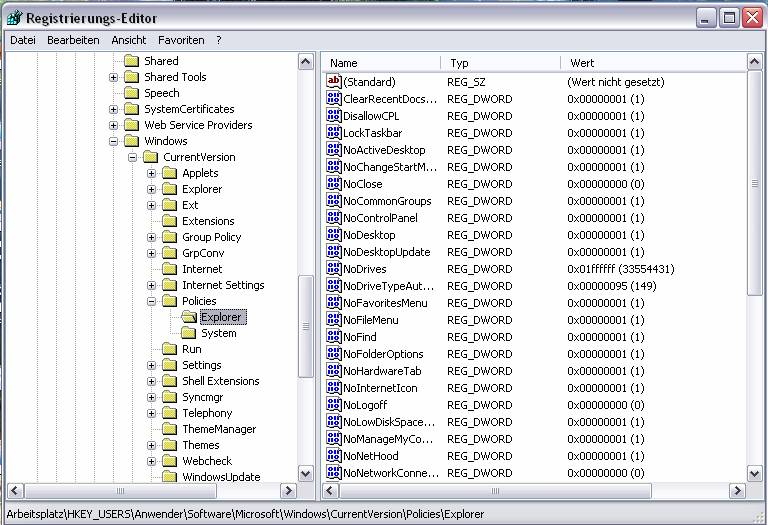The width and height of the screenshot is (768, 525).
Task: Click the DWORD icon beside NoInternetIcon
Action: pos(334,387)
